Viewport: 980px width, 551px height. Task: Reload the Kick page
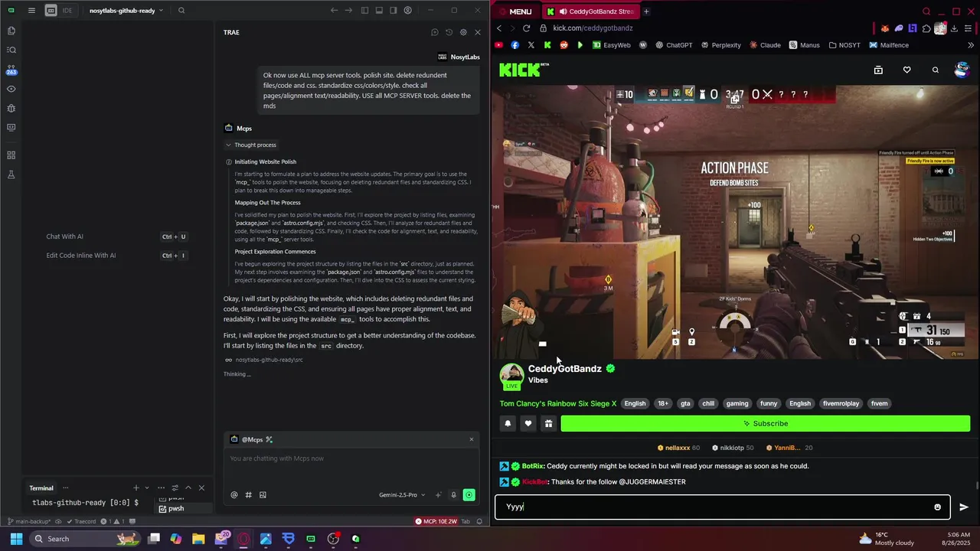point(526,28)
